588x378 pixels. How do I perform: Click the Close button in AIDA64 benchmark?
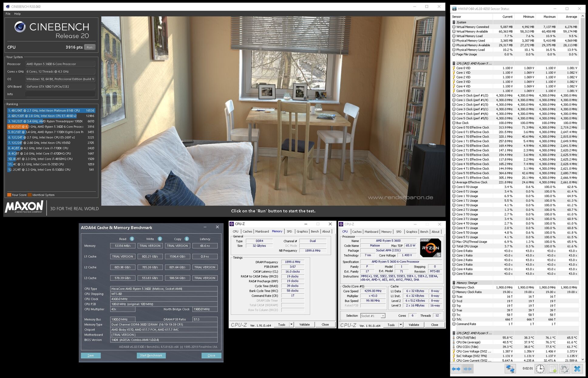[x=211, y=355]
